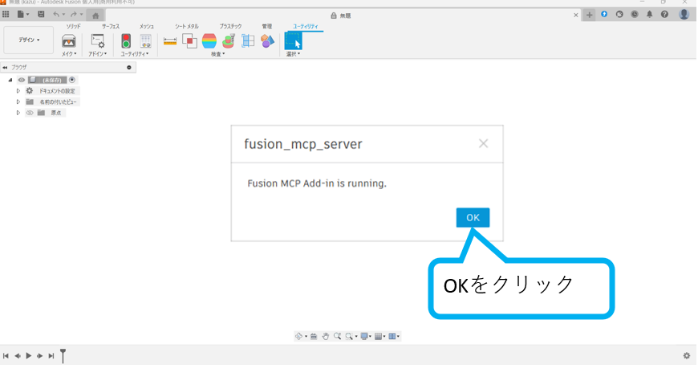Image resolution: width=698 pixels, height=365 pixels.
Task: Go to the Home tab icon
Action: pyautogui.click(x=95, y=15)
